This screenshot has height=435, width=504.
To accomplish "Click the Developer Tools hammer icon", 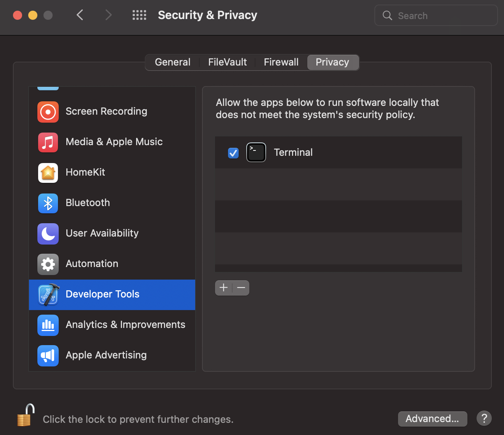I will click(x=48, y=295).
